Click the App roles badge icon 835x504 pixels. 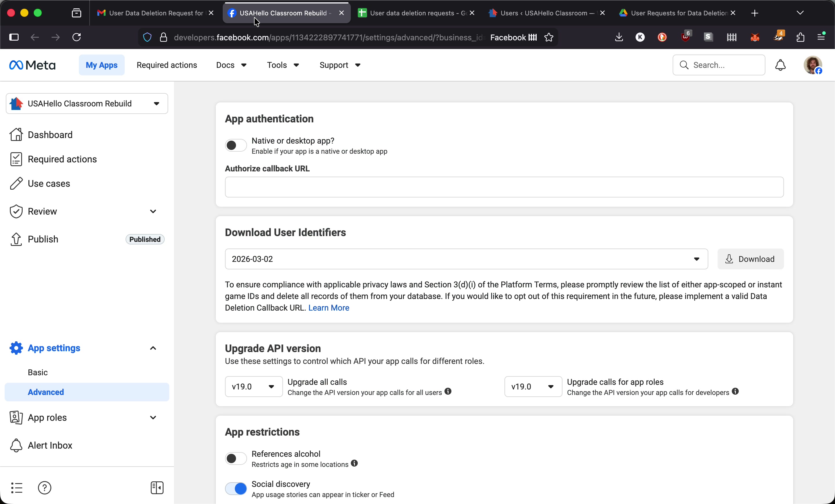pyautogui.click(x=16, y=417)
